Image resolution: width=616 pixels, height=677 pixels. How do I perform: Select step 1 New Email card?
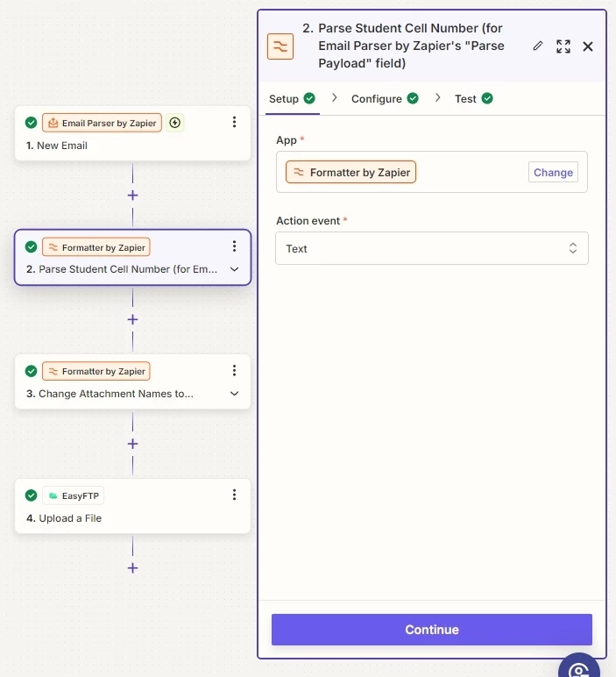(x=133, y=133)
